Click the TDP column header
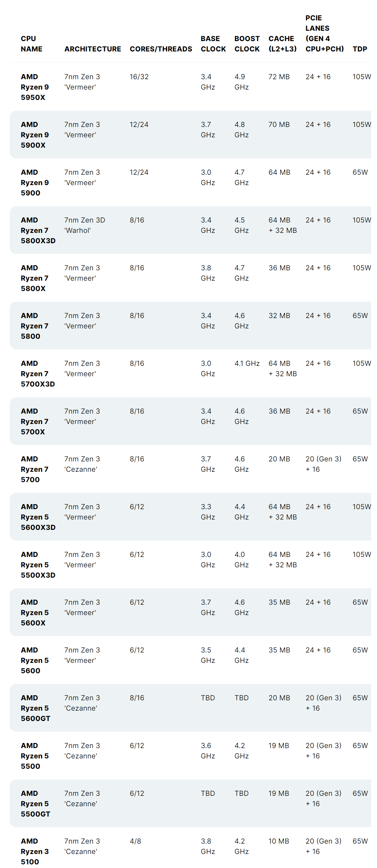377x868 pixels. [x=360, y=49]
